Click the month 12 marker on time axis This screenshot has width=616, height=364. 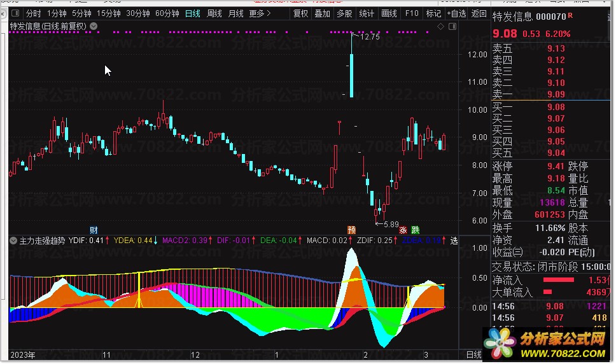click(x=195, y=354)
